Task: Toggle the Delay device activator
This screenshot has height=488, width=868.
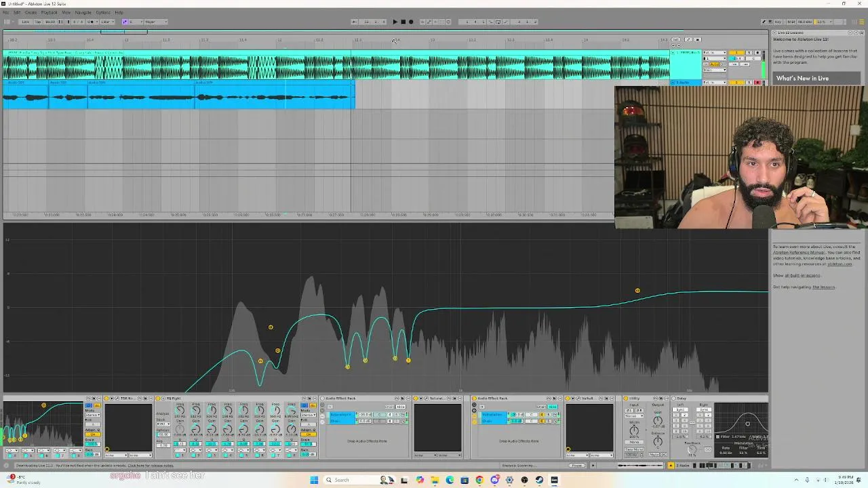Action: (x=673, y=399)
